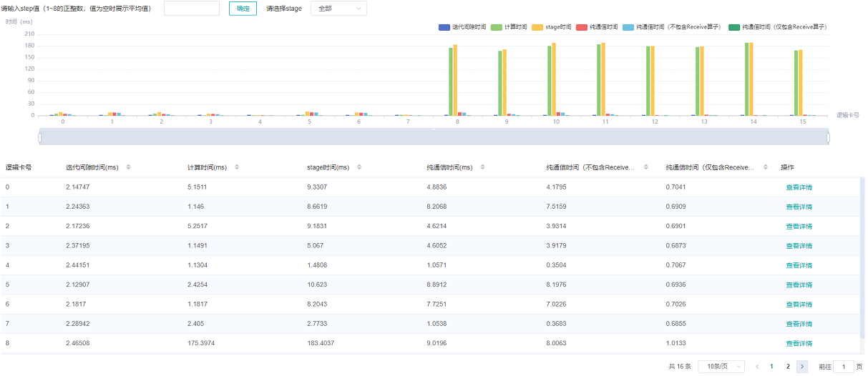Viewport: 868px width, 376px height.
Task: Open 查看详情 for logical card 8
Action: click(799, 344)
